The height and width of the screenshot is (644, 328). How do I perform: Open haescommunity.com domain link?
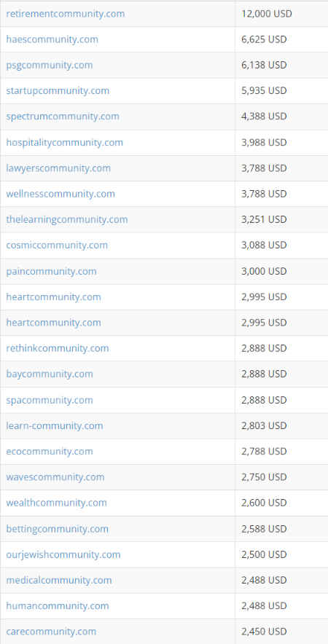point(52,40)
